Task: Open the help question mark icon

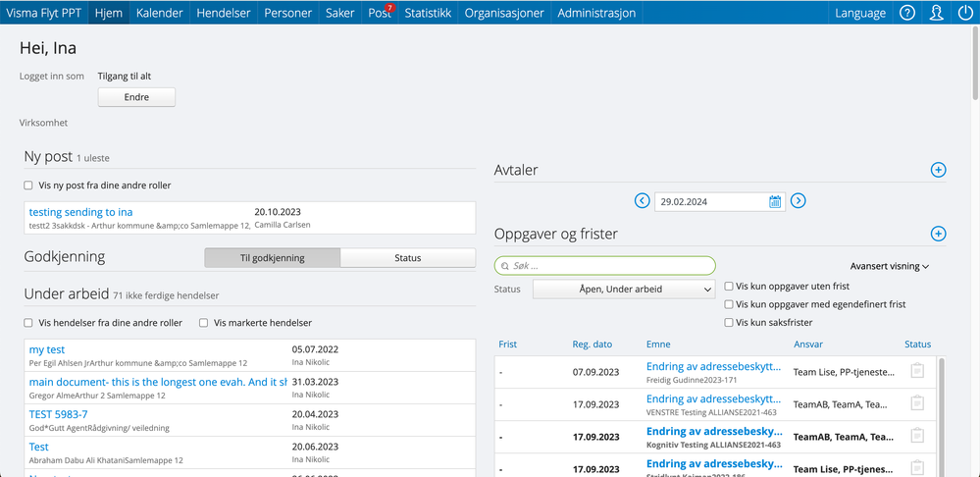Action: [x=906, y=13]
